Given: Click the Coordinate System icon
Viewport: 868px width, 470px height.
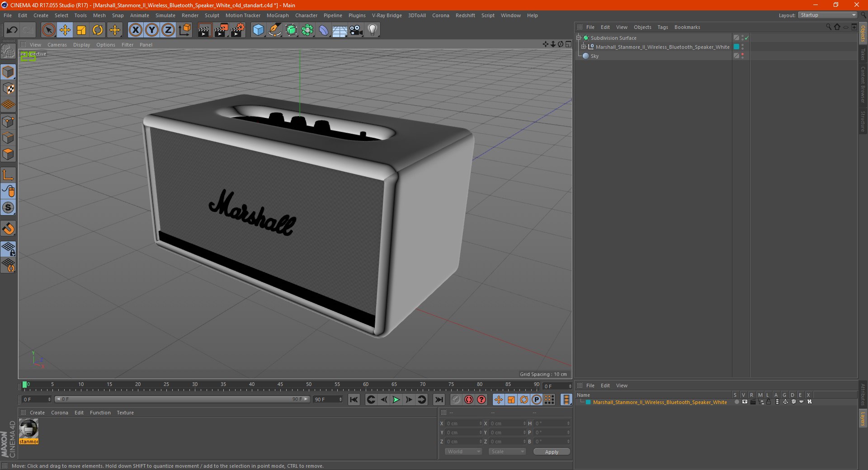Looking at the screenshot, I should click(185, 30).
